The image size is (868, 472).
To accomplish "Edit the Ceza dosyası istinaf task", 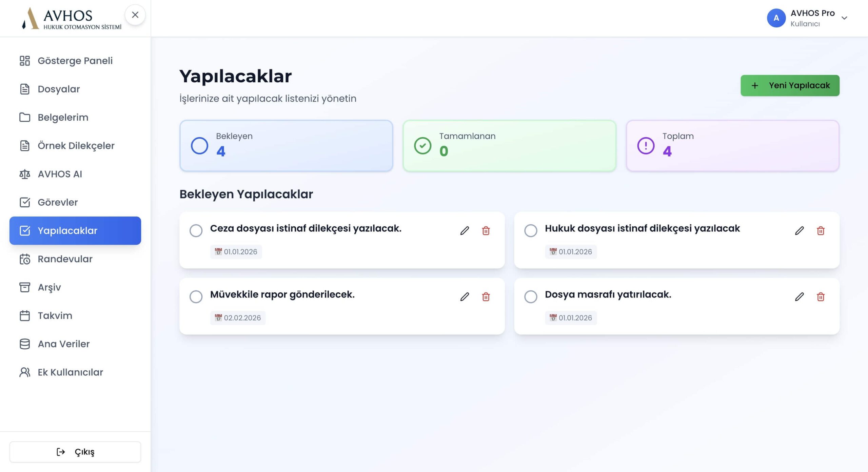I will click(465, 231).
